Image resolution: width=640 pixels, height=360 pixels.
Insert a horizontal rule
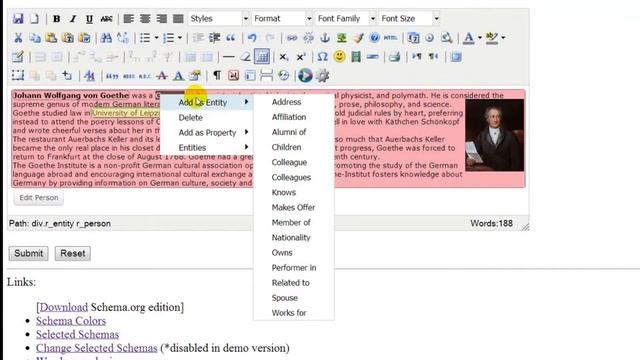229,57
